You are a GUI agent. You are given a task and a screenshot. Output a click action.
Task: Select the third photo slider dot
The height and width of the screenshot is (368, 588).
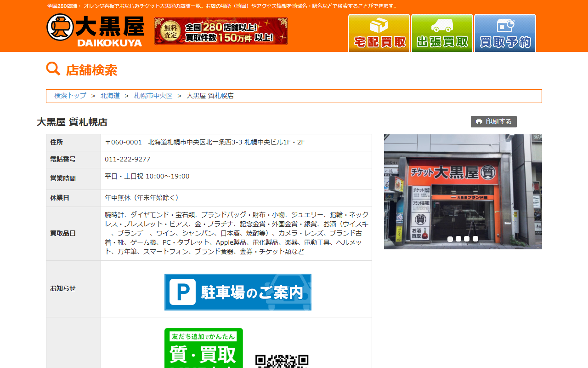[467, 239]
